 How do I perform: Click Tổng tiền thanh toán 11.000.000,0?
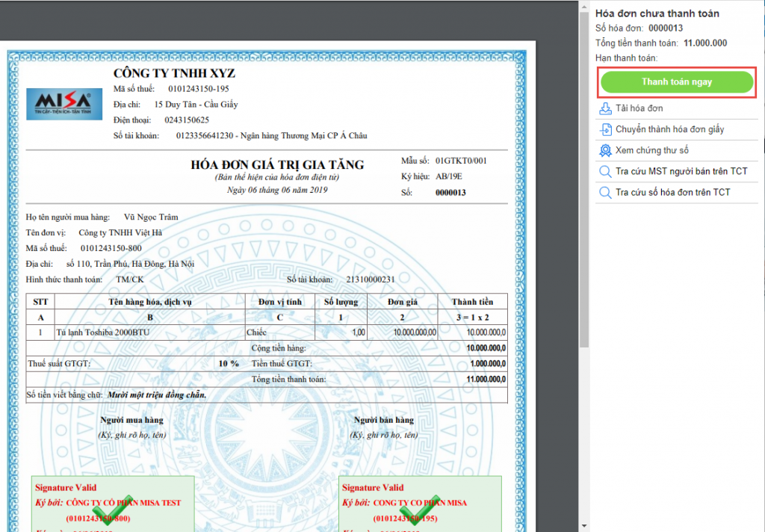(486, 380)
